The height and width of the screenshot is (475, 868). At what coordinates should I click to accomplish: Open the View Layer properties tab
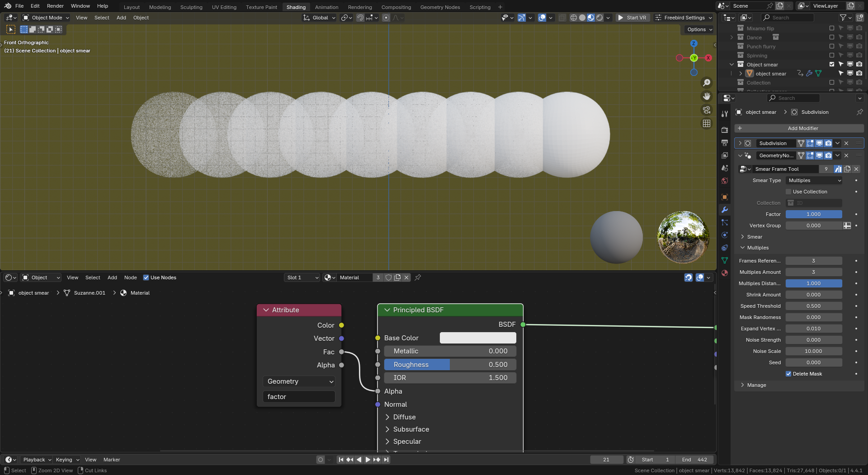coord(725,155)
